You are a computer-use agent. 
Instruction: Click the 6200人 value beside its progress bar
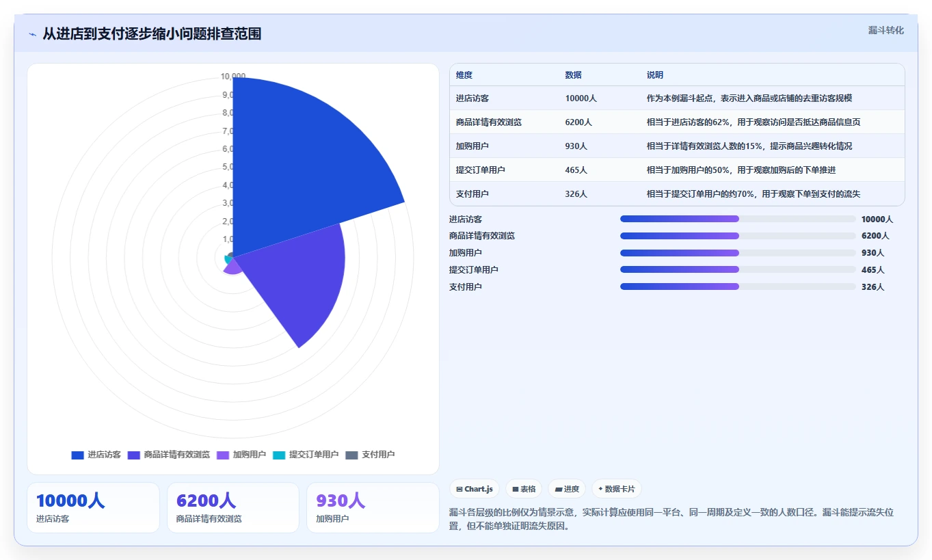(875, 236)
